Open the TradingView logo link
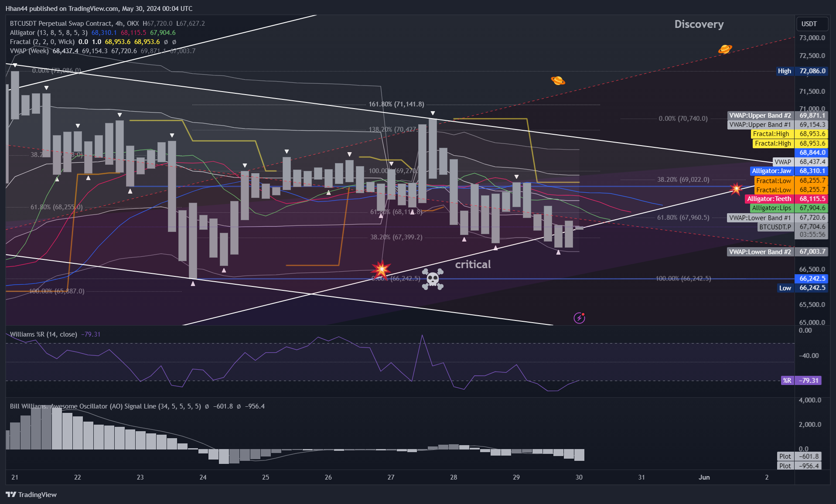This screenshot has height=504, width=836. 31,494
